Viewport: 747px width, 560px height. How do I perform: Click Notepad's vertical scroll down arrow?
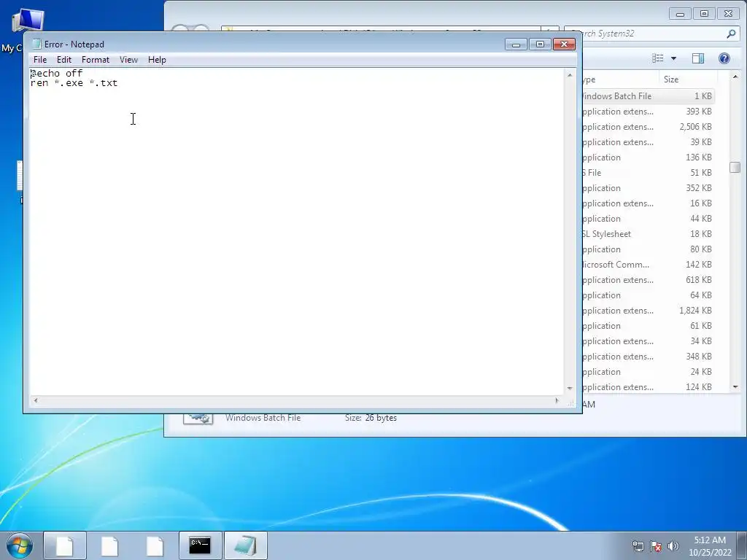[569, 389]
